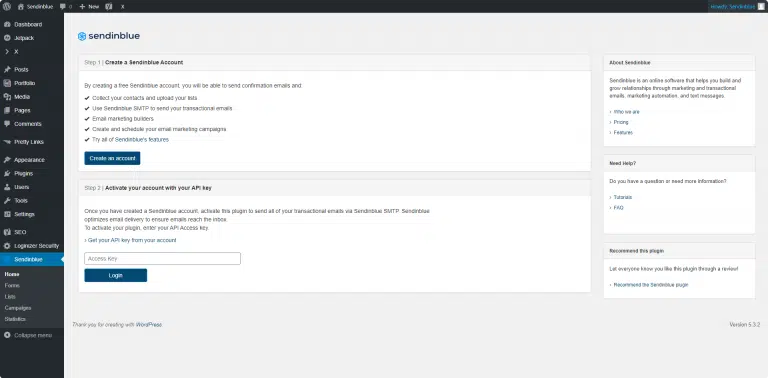Open the comments bubble in admin bar
Viewport: 768px width, 378px height.
[x=63, y=7]
